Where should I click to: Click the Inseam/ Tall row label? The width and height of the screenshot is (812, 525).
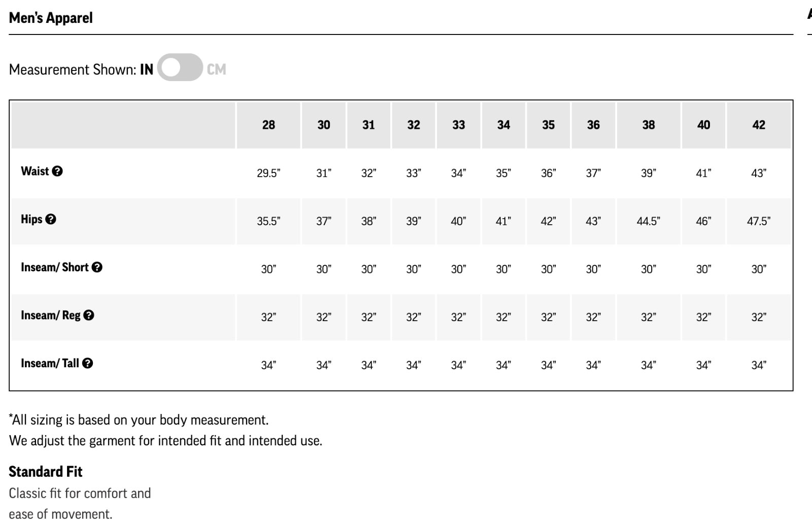pos(50,363)
